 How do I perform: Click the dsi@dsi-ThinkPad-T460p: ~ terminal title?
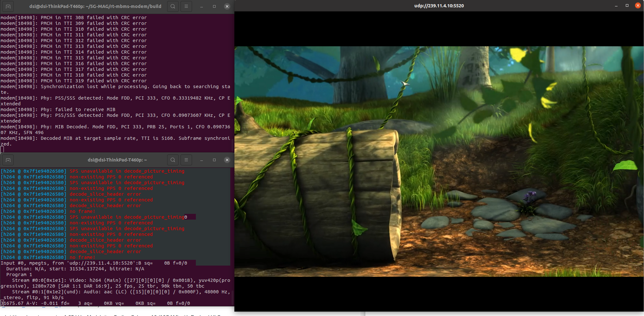(117, 160)
